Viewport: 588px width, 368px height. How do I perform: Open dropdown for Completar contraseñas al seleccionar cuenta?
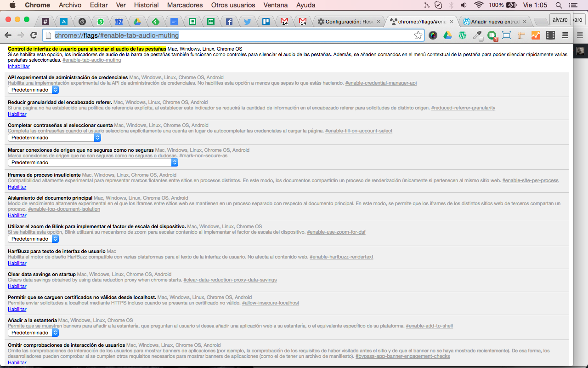(x=54, y=138)
